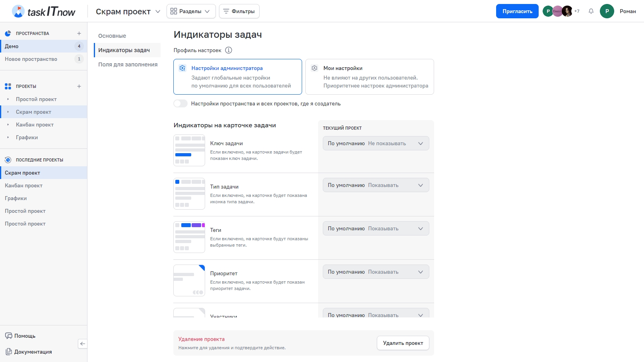Screen dimensions: 644x362
Task: Open the Документация link icon
Action: click(x=9, y=352)
